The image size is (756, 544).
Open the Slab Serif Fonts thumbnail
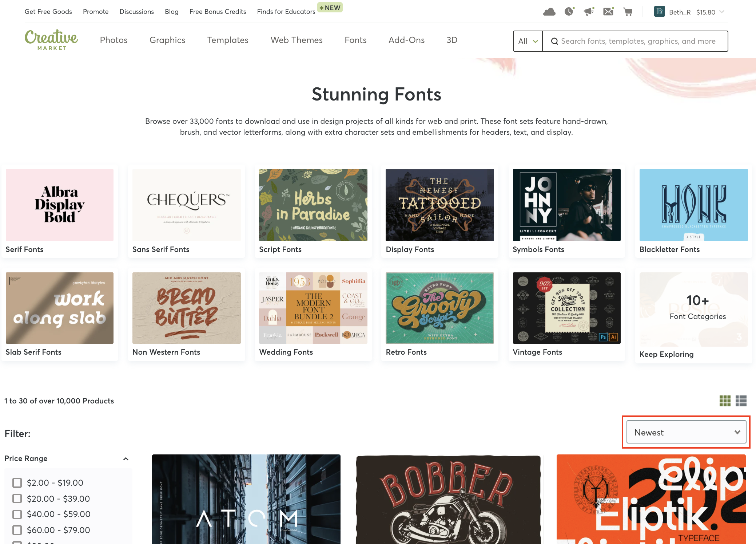[x=60, y=308]
